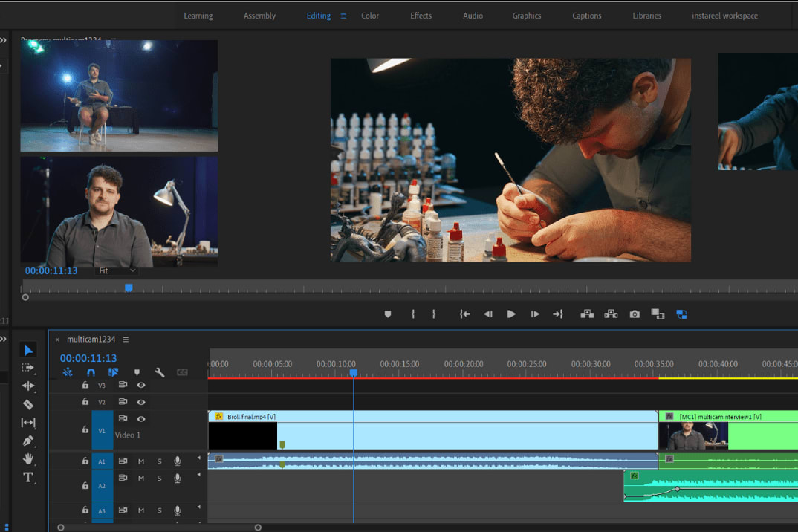Select the Razor tool
The image size is (798, 532).
[28, 405]
